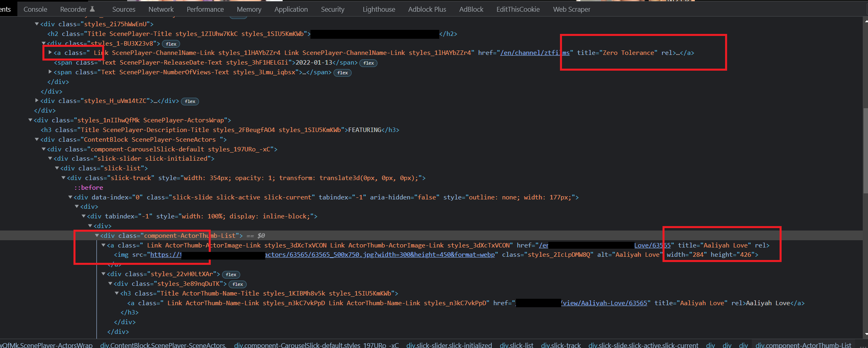Viewport: 868px width, 348px height.
Task: Collapse the tabindex="-1" inline-block div
Action: [84, 216]
